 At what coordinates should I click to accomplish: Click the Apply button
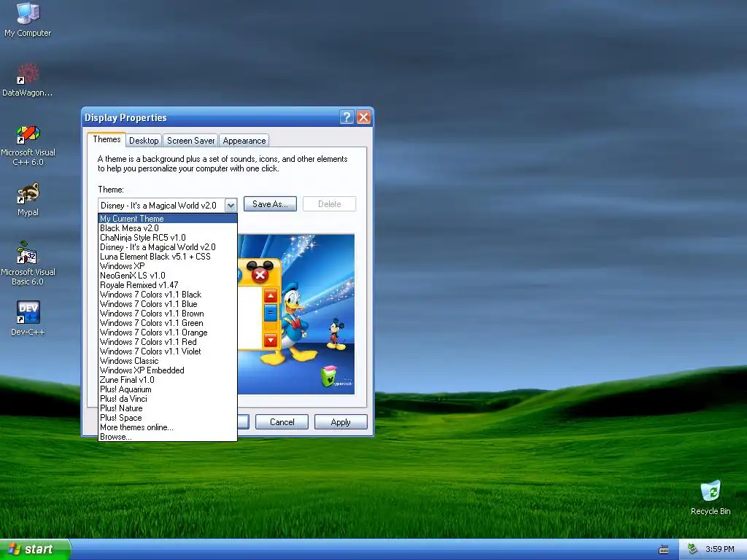pyautogui.click(x=341, y=422)
